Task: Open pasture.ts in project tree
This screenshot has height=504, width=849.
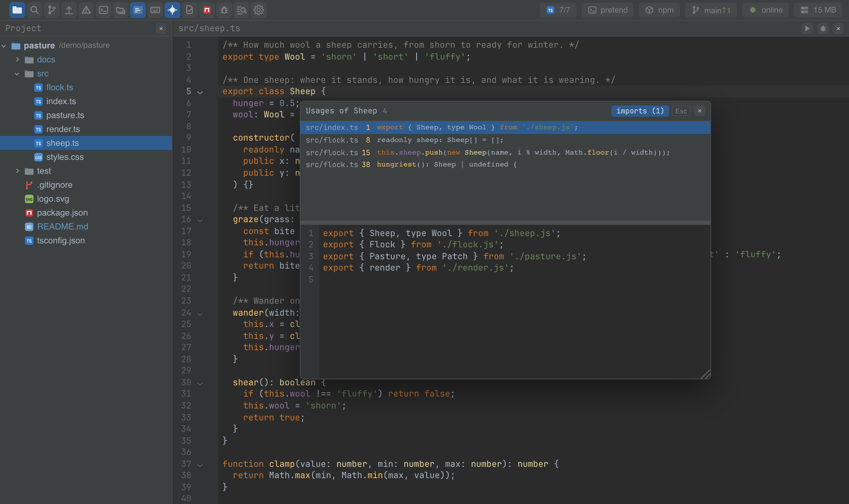Action: (x=86, y=115)
